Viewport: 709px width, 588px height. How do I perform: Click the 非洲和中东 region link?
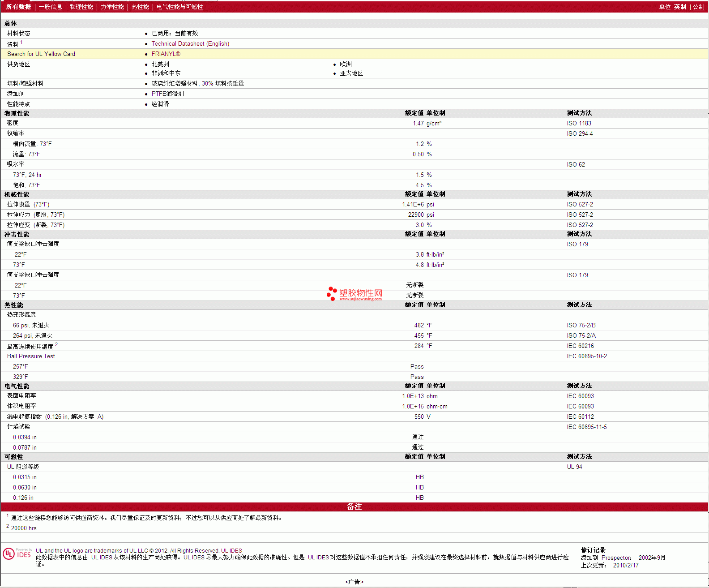166,73
